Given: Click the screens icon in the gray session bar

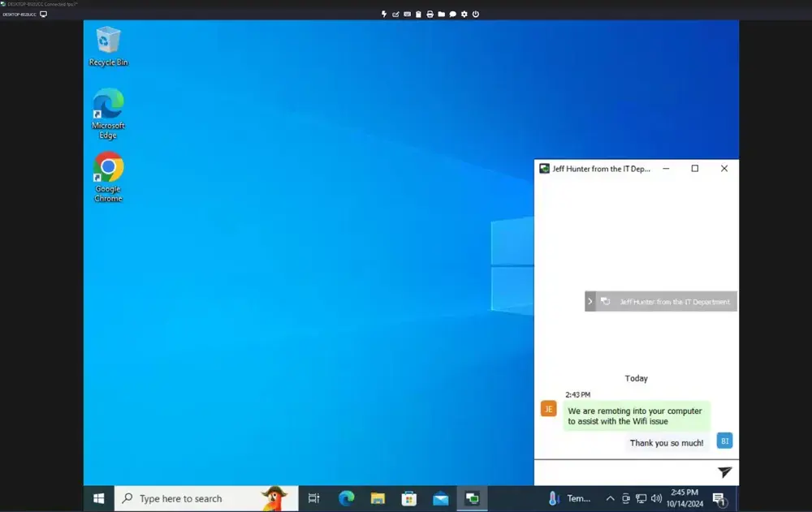Looking at the screenshot, I should pos(606,301).
